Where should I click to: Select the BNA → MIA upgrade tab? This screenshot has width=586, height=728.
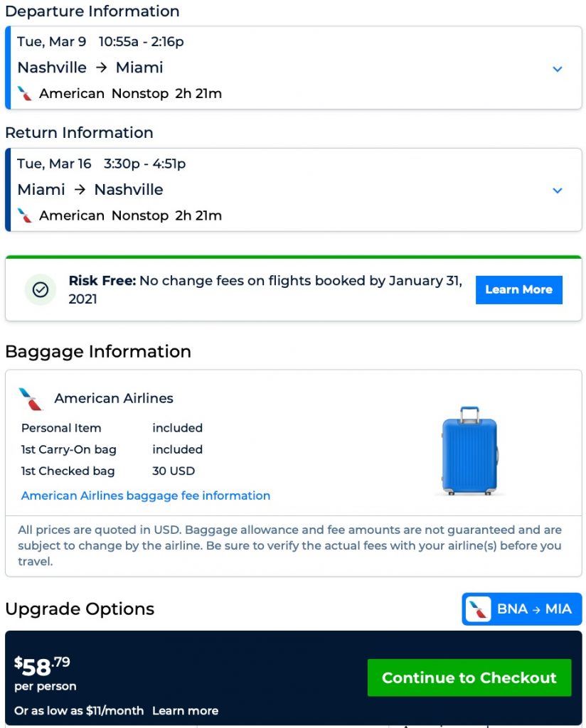coord(522,609)
